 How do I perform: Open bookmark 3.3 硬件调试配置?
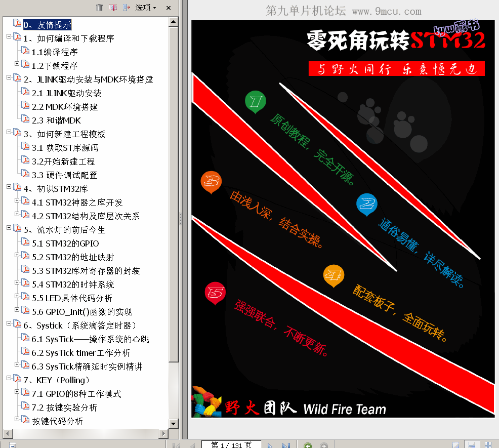[64, 175]
